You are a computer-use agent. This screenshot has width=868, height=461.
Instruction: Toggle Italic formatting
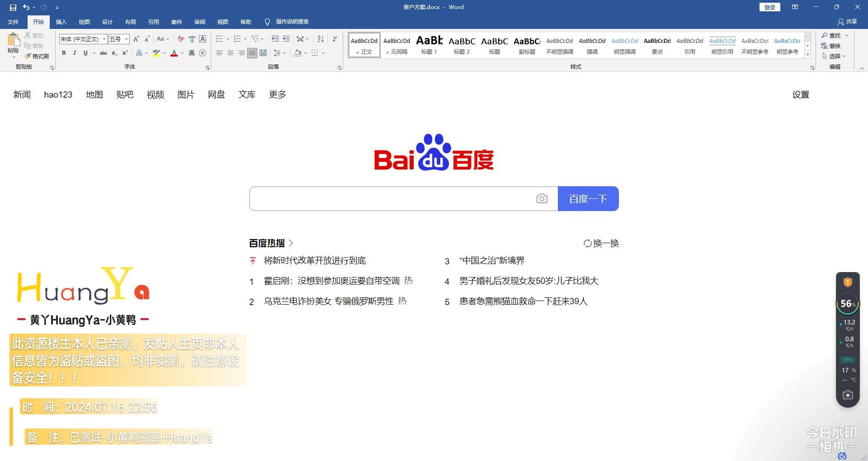pos(75,53)
